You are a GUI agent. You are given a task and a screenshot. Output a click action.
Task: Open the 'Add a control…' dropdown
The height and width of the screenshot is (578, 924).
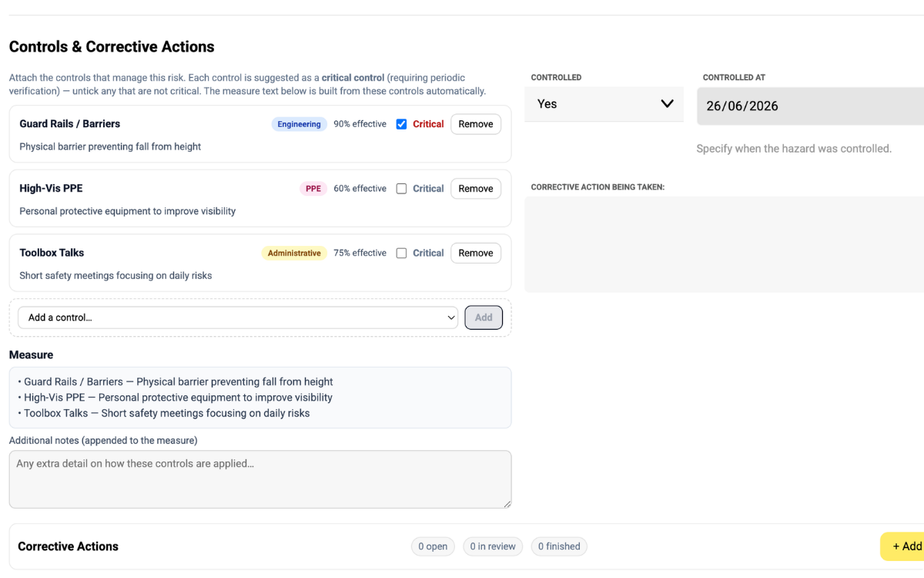238,318
